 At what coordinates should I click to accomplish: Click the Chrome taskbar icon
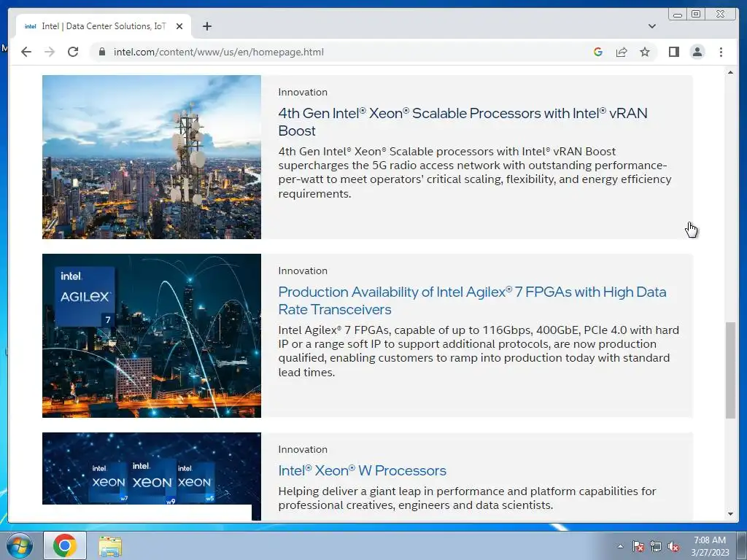click(65, 545)
